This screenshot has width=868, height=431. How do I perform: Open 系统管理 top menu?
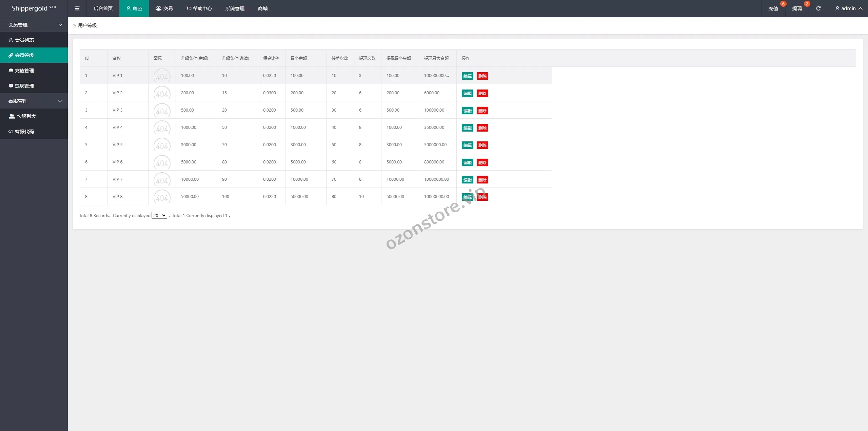235,8
